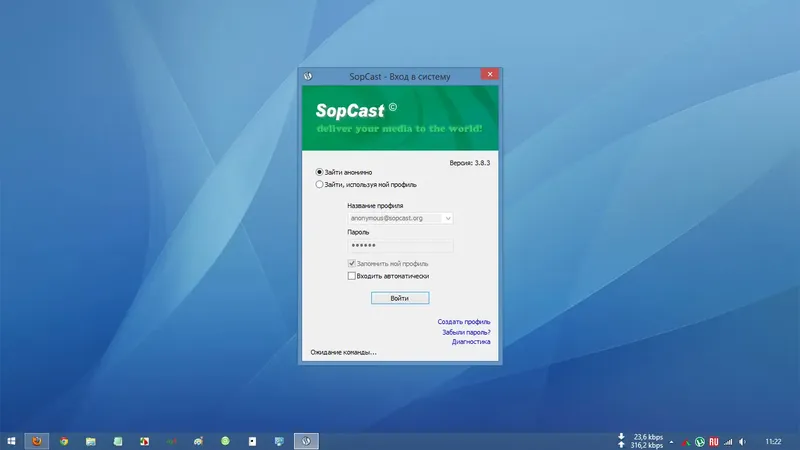Show hidden tray icons with the arrow
800x450 pixels.
pyautogui.click(x=671, y=442)
